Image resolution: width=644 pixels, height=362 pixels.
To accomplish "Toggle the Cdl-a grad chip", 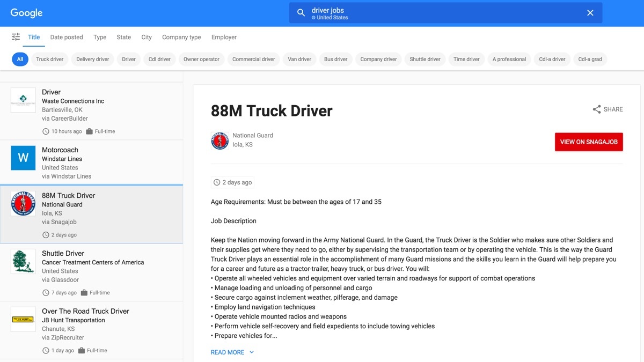I will point(590,59).
